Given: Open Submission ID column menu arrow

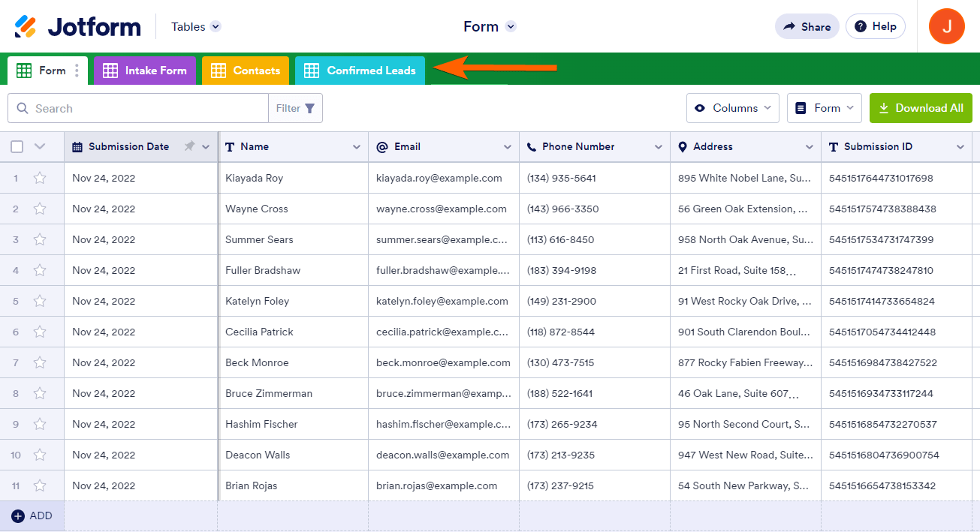Looking at the screenshot, I should point(960,147).
